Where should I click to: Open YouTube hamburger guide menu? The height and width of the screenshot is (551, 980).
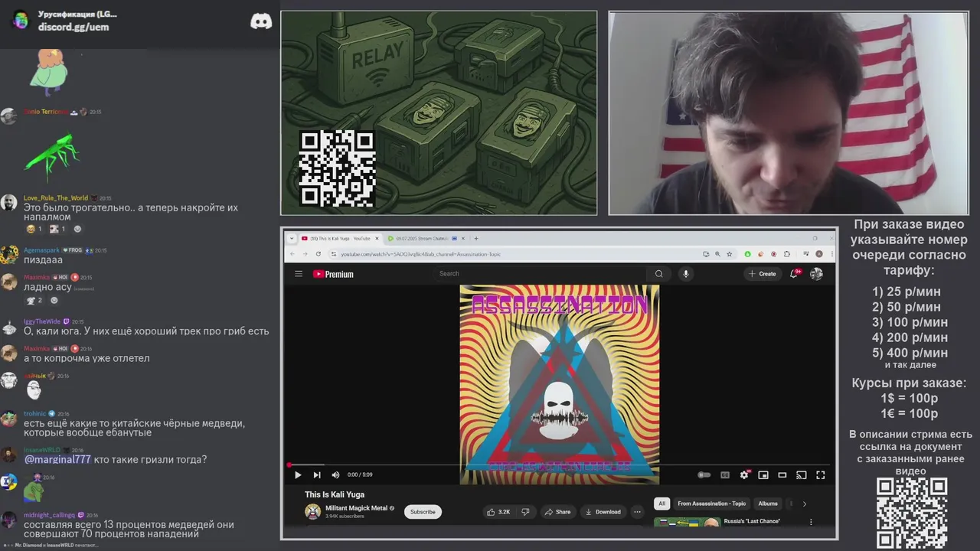coord(299,274)
